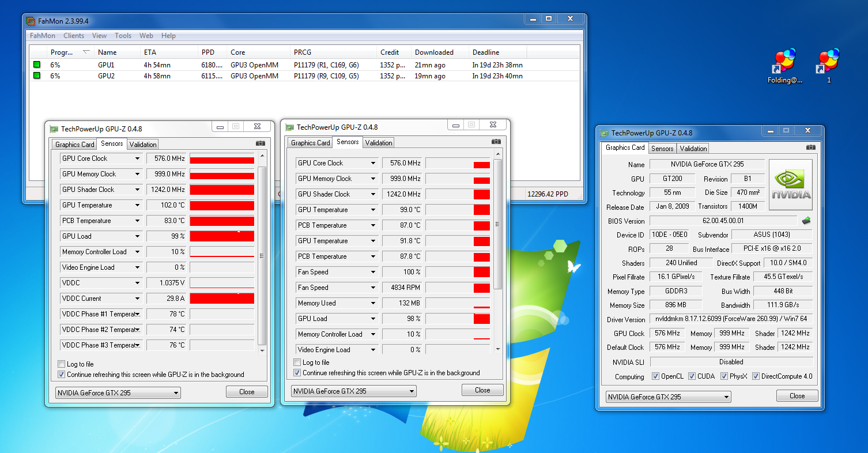Open GPU selector dropdown in GPU-Z window with VDDC sensors

coord(118,393)
